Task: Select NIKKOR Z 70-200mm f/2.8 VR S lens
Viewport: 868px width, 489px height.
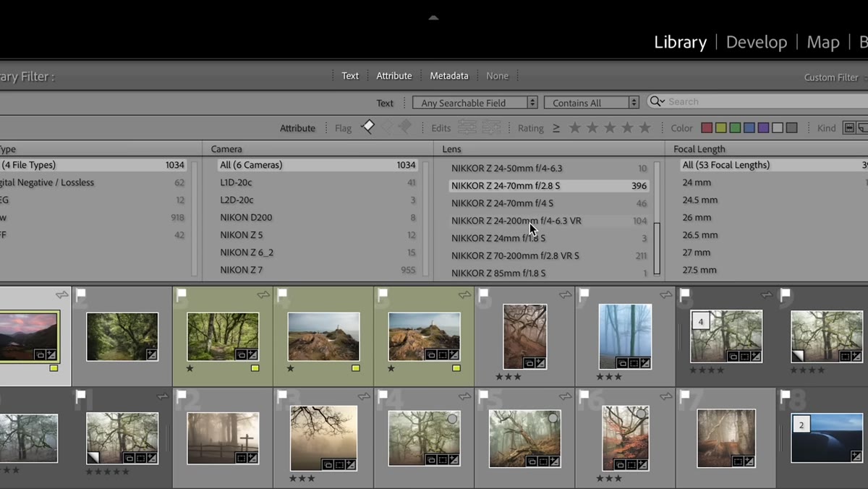Action: [549, 255]
